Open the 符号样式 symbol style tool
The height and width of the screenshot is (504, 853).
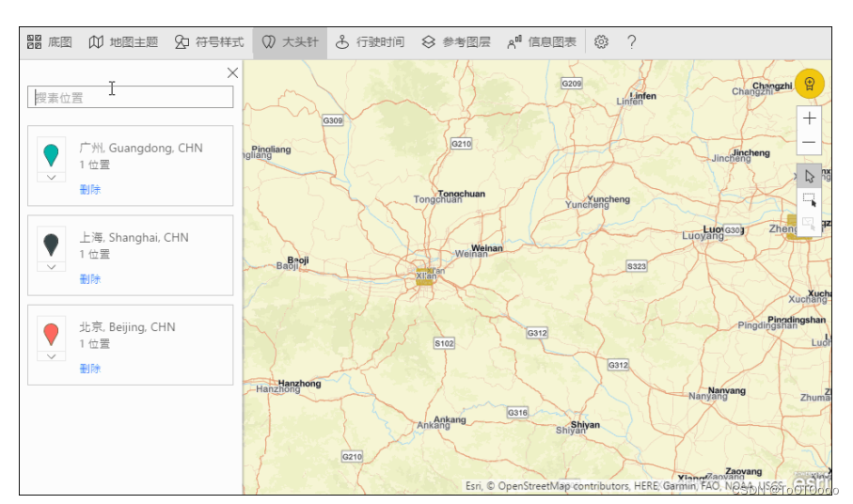pos(210,42)
